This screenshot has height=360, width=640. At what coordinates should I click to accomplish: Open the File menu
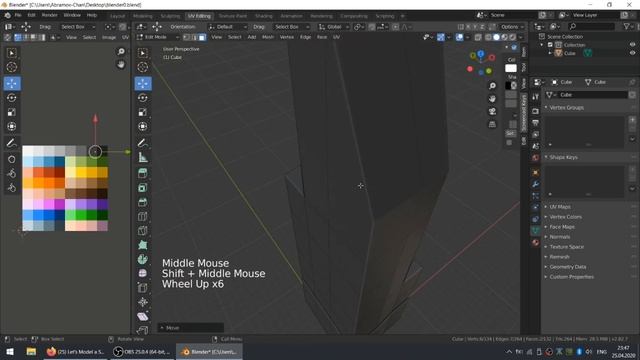(x=18, y=15)
